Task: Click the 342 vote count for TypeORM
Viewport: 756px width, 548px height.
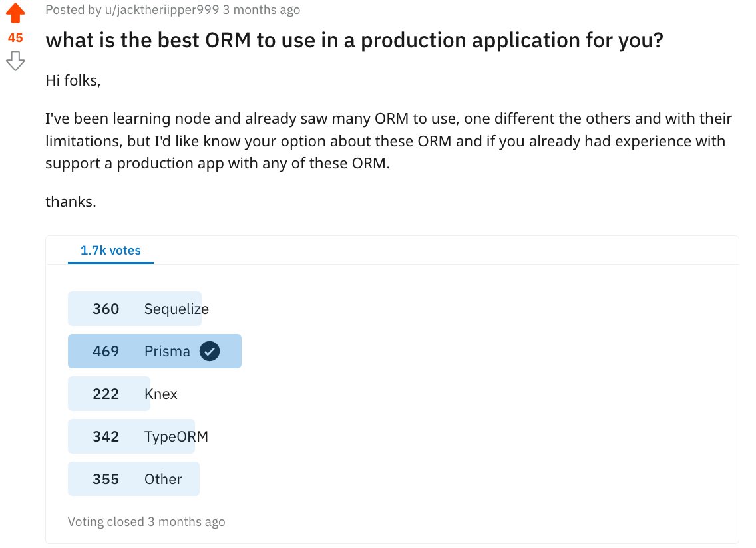Action: [x=106, y=437]
